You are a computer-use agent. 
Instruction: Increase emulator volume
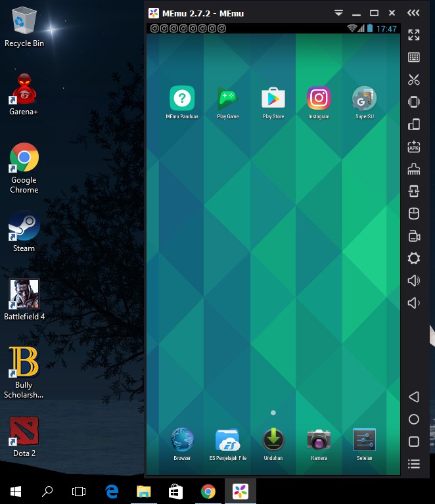pyautogui.click(x=414, y=281)
